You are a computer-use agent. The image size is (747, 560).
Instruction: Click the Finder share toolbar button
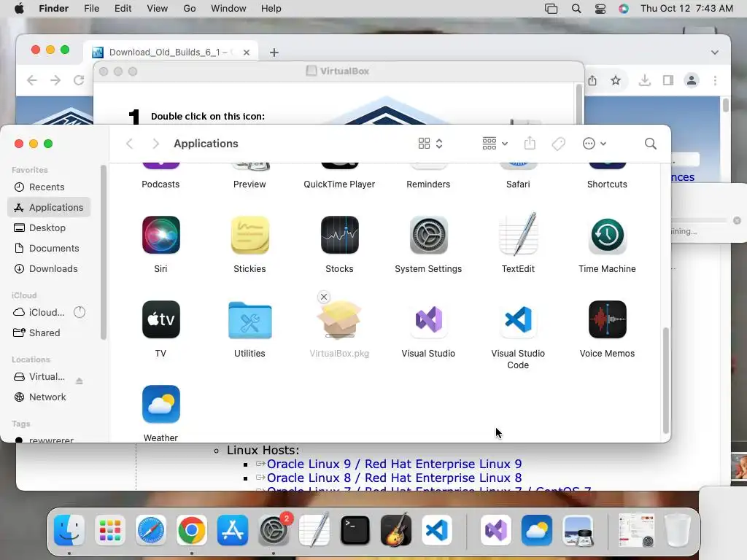(530, 144)
